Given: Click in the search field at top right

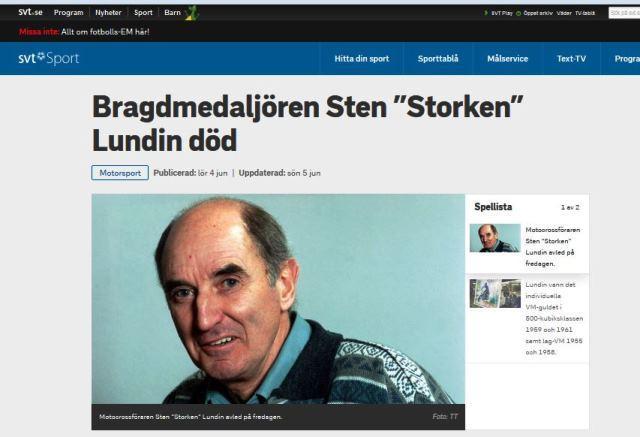Looking at the screenshot, I should [x=624, y=13].
